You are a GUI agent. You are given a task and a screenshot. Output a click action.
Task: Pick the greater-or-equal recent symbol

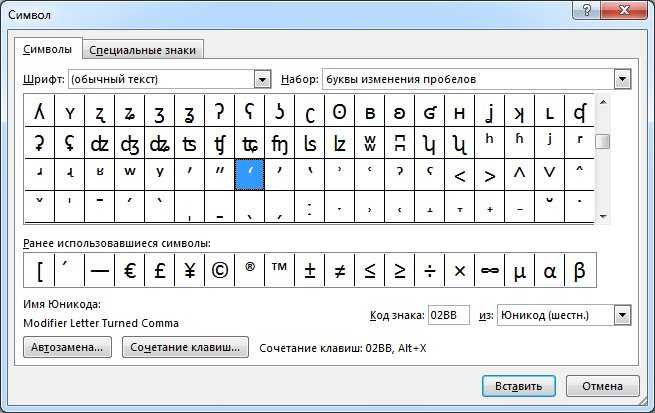[399, 270]
